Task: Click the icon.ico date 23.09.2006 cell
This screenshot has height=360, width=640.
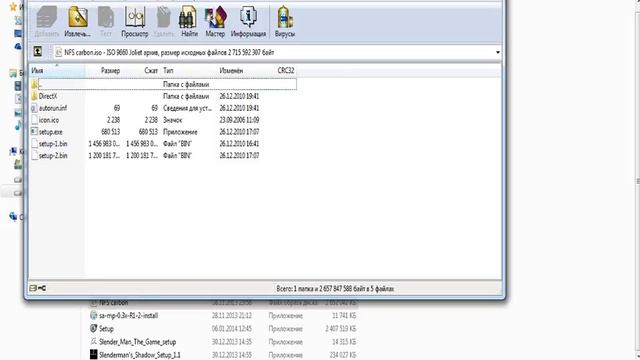Action: [x=239, y=120]
